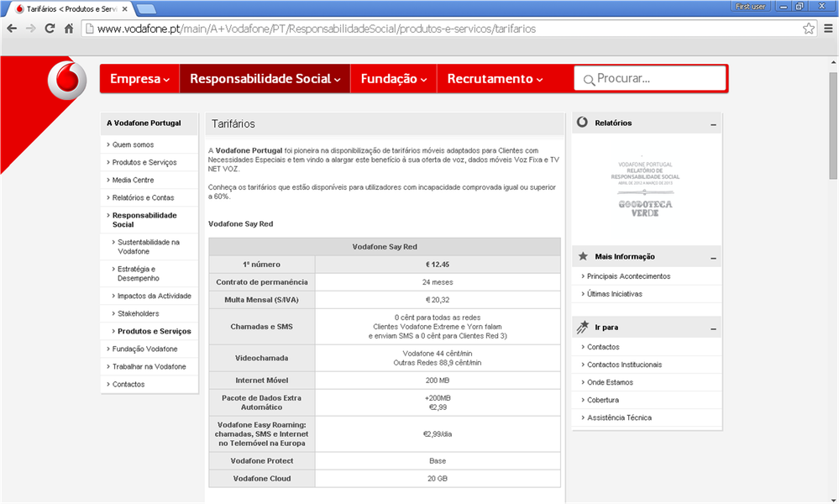Open Responsabilidade Social navigation menu
The height and width of the screenshot is (504, 839).
click(265, 79)
